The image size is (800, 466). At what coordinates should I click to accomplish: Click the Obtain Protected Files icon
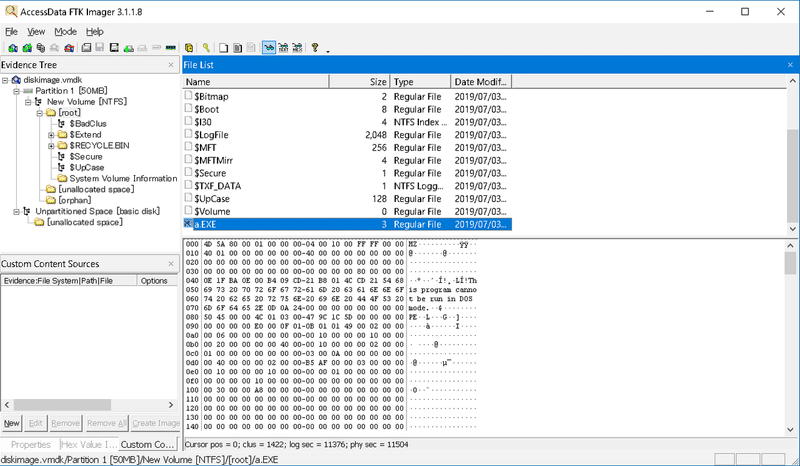pos(189,47)
